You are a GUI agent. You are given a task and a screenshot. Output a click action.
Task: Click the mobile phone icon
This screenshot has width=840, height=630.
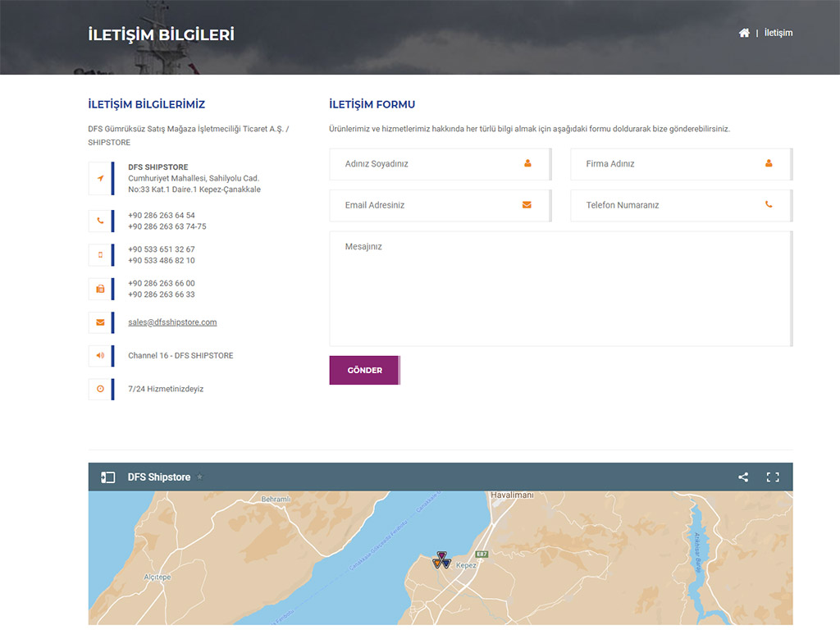(100, 255)
